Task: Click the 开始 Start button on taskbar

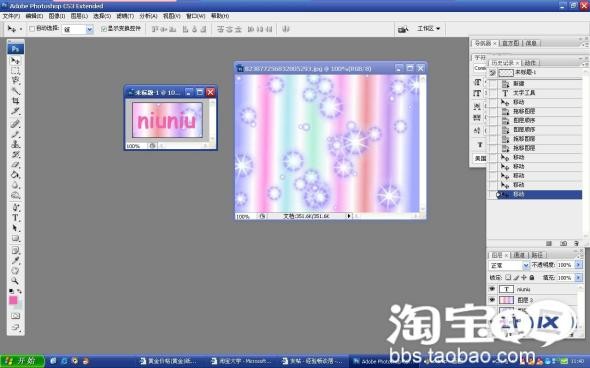Action: pyautogui.click(x=22, y=361)
